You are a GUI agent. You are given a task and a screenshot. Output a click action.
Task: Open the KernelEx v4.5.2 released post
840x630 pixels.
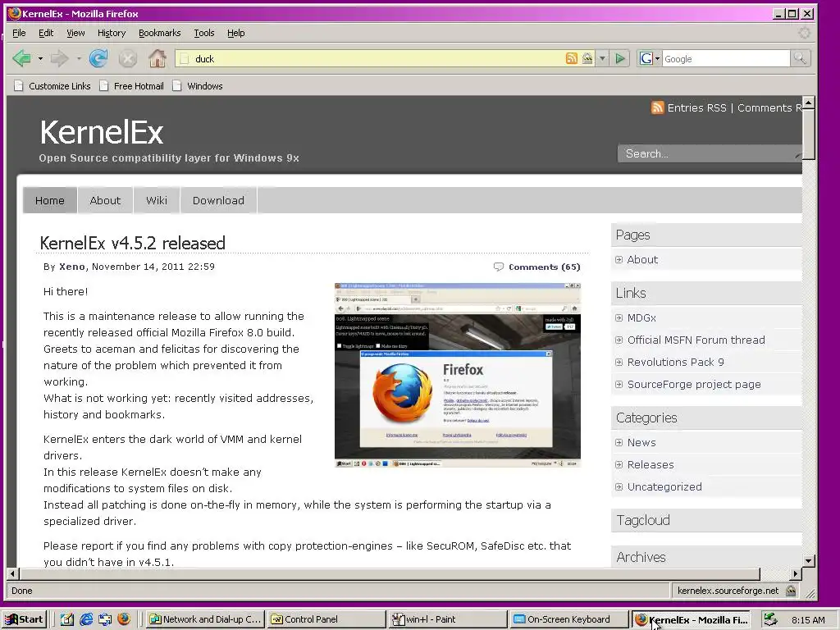[x=132, y=243]
